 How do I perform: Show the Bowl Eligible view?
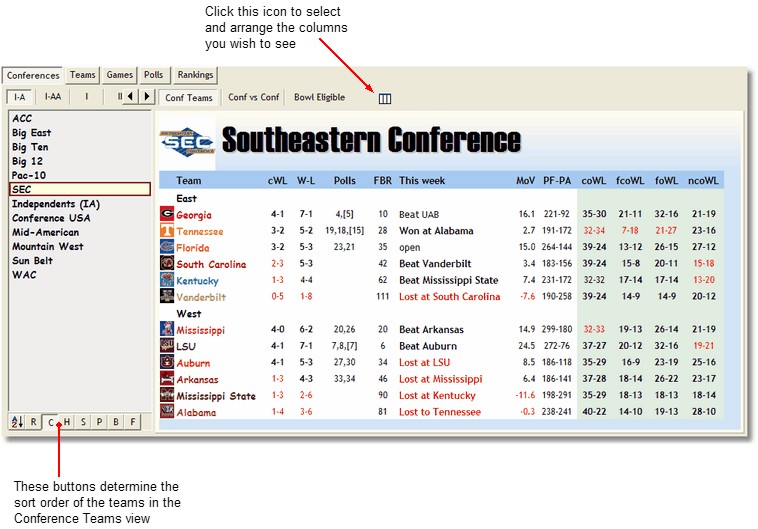tap(320, 97)
